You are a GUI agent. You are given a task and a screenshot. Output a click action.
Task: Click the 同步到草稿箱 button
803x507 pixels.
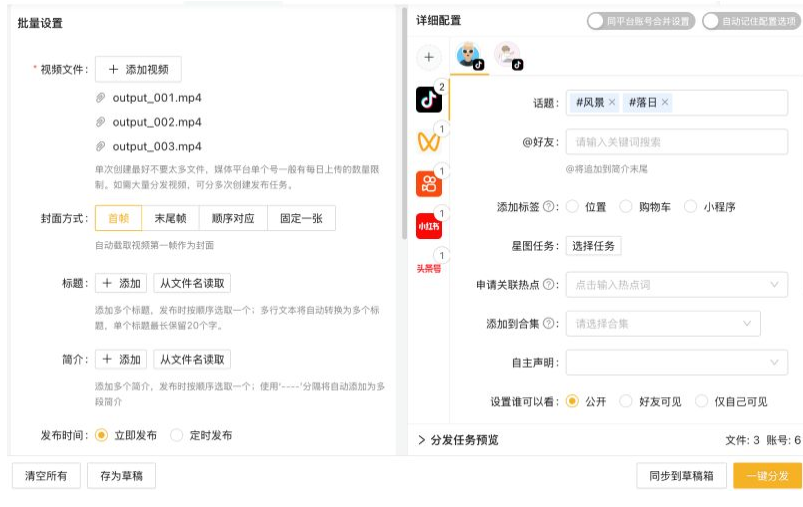(681, 476)
